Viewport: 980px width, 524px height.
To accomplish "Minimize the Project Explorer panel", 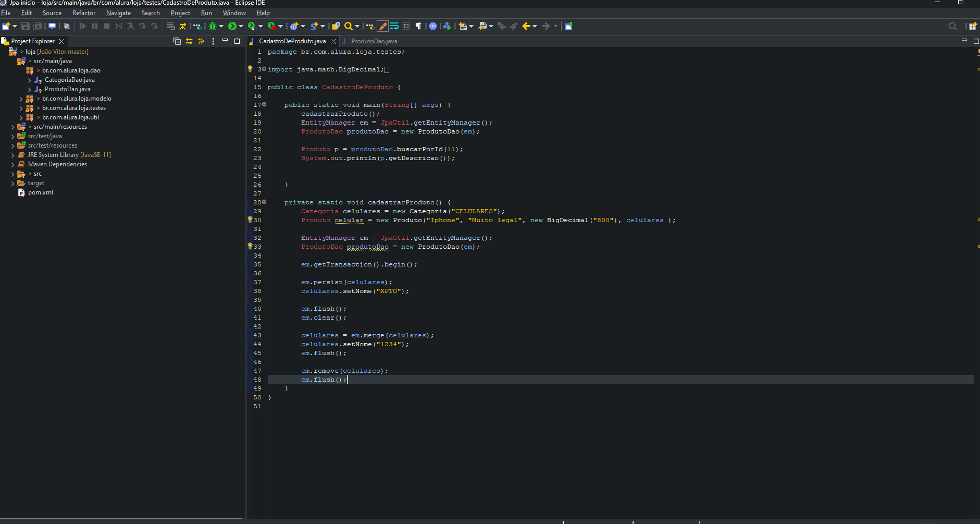I will [225, 41].
